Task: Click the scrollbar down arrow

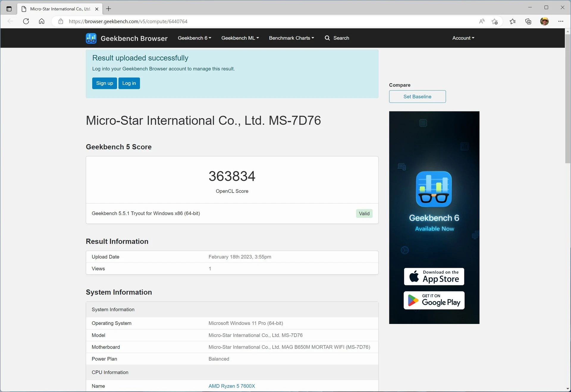Action: pos(568,389)
